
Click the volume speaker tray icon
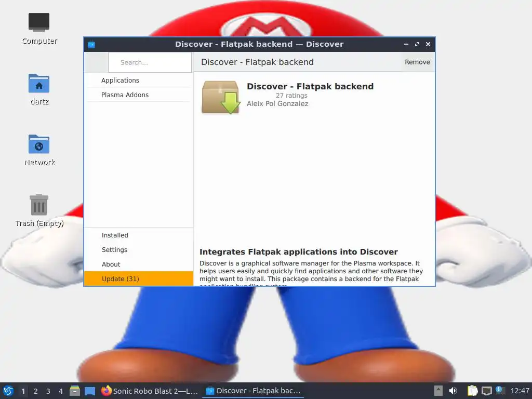(x=453, y=391)
